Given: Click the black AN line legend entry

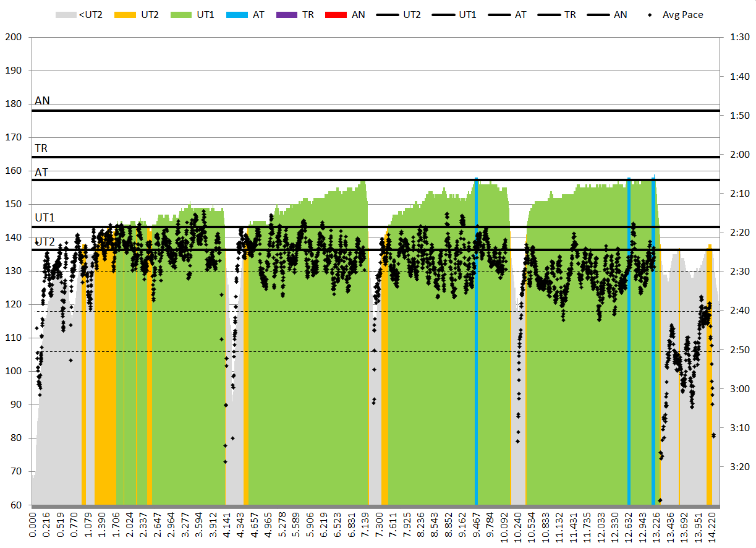Looking at the screenshot, I should pos(598,14).
